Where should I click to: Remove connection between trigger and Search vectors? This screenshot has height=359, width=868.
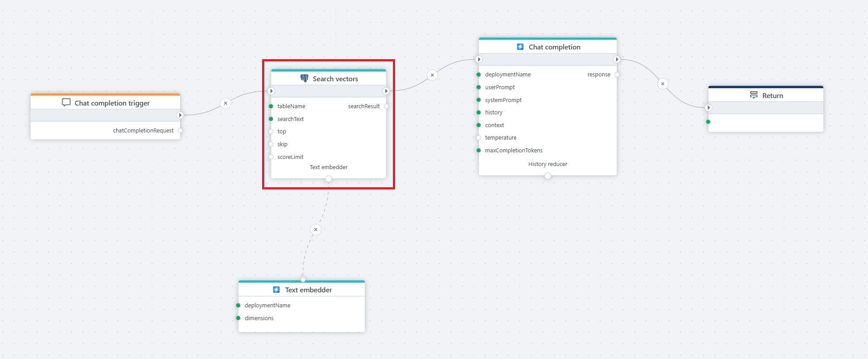(x=225, y=103)
